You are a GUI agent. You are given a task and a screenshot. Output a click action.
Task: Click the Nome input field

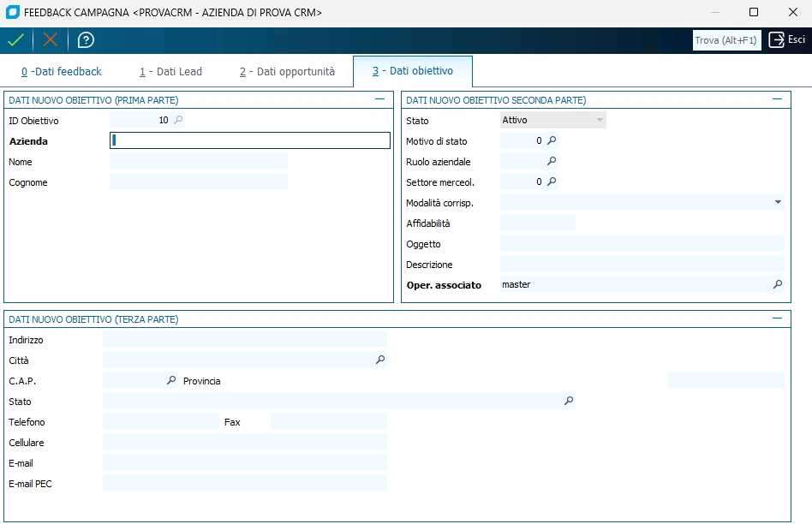point(199,161)
